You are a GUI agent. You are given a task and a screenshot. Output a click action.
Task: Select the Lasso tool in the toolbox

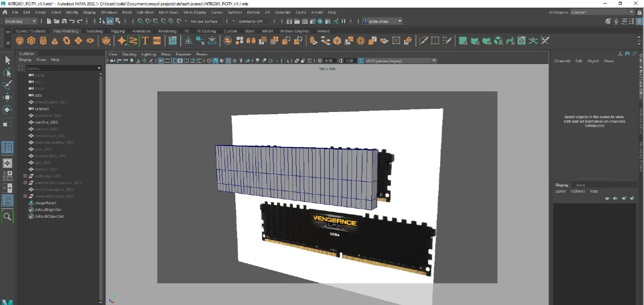coord(7,73)
